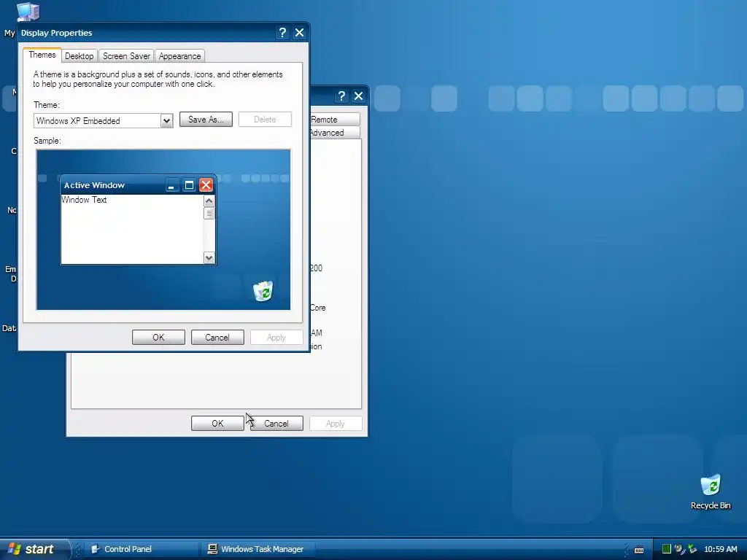Click the 10:59 AM taskbar clock
The width and height of the screenshot is (747, 560).
coord(720,550)
